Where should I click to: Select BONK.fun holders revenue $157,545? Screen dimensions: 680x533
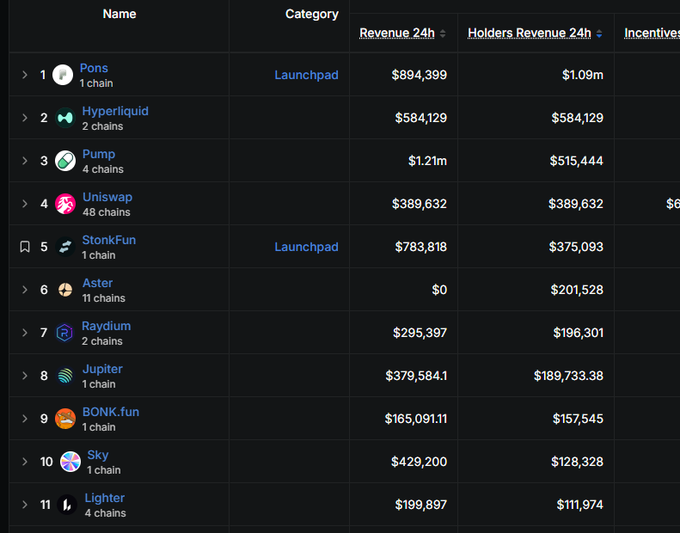(578, 419)
